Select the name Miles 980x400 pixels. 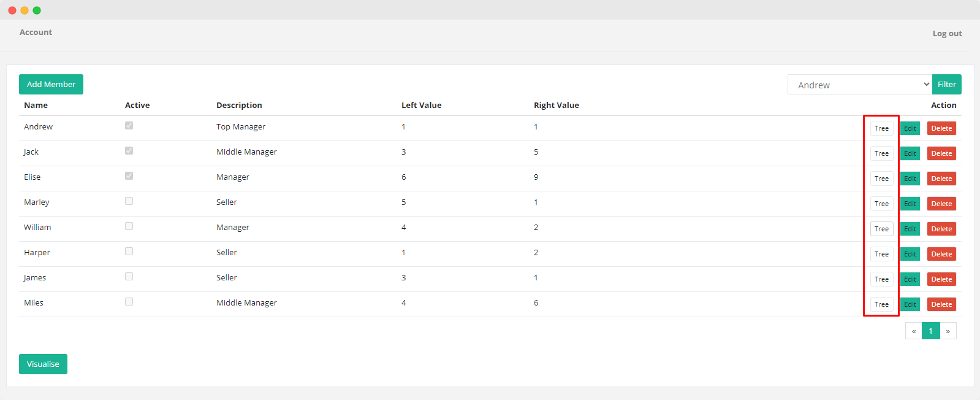[34, 303]
